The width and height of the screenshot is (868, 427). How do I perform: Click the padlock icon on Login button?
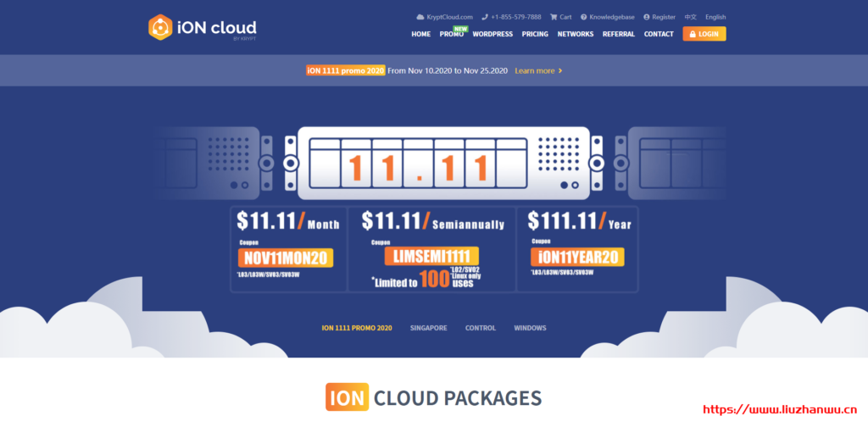pos(693,35)
